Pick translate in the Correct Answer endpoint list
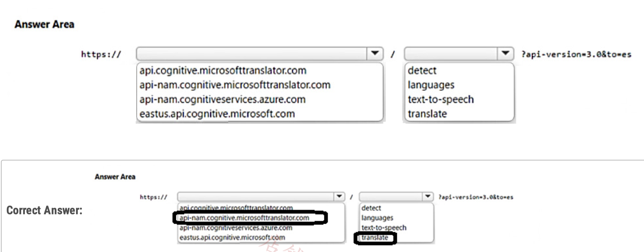 click(375, 238)
